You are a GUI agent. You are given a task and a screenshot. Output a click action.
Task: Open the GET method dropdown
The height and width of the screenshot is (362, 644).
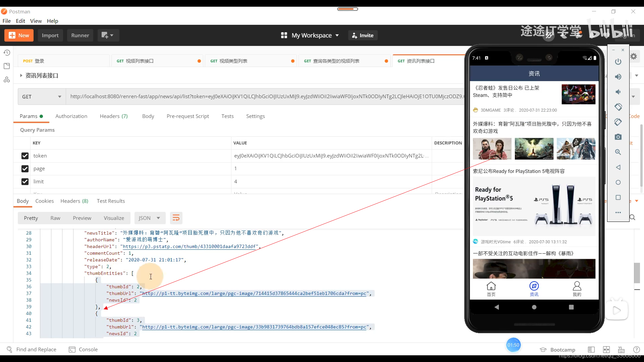click(x=42, y=97)
